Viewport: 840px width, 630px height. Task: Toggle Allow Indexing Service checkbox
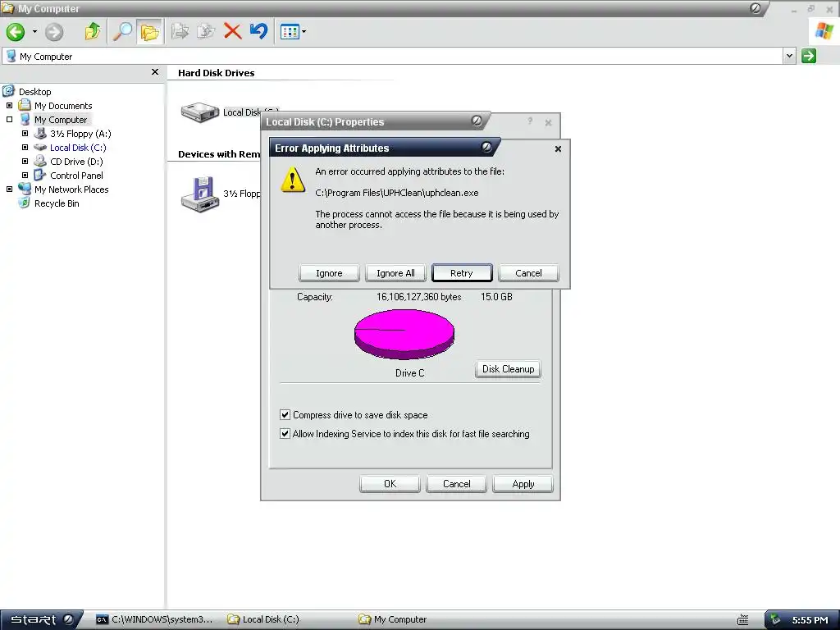285,433
